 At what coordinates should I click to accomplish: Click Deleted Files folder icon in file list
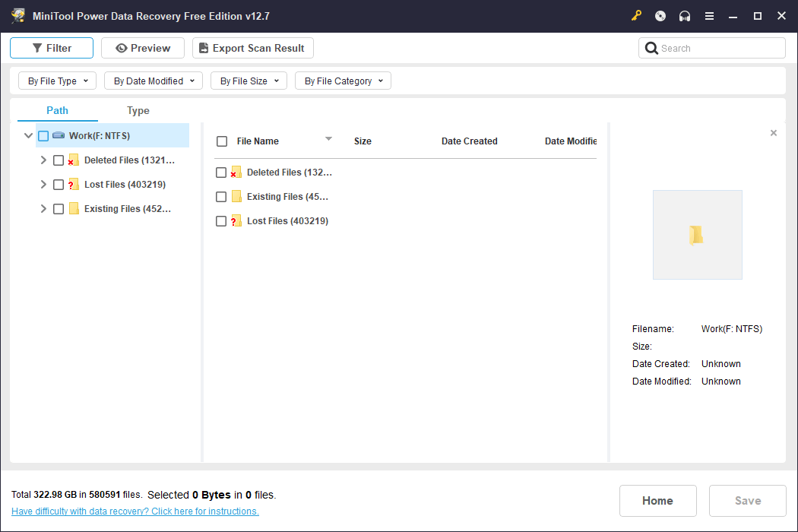(x=236, y=172)
